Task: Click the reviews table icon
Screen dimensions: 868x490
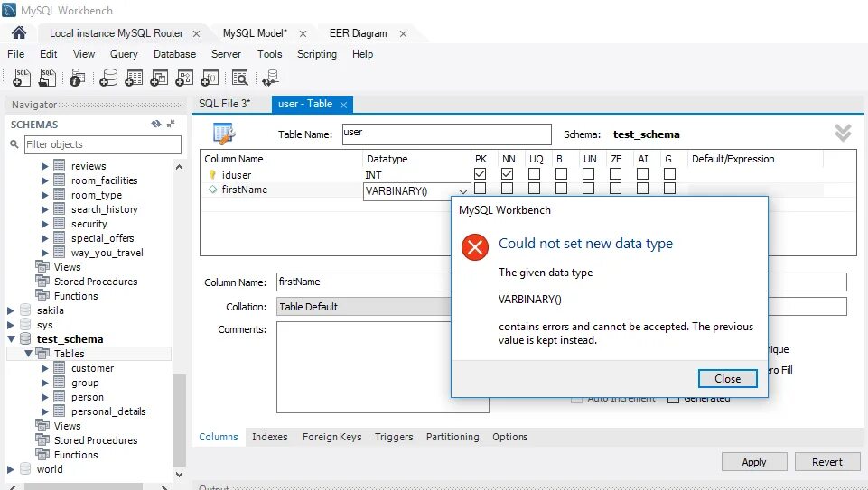Action: pos(60,165)
